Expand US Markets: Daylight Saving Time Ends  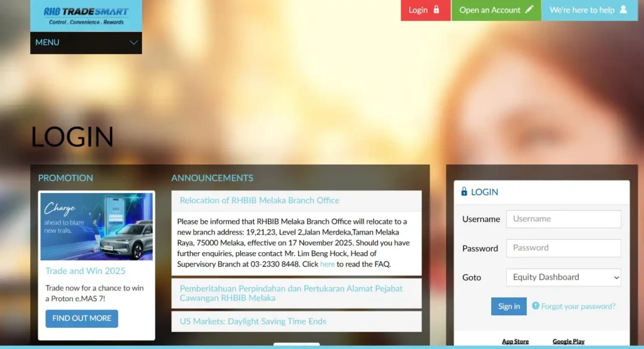297,321
